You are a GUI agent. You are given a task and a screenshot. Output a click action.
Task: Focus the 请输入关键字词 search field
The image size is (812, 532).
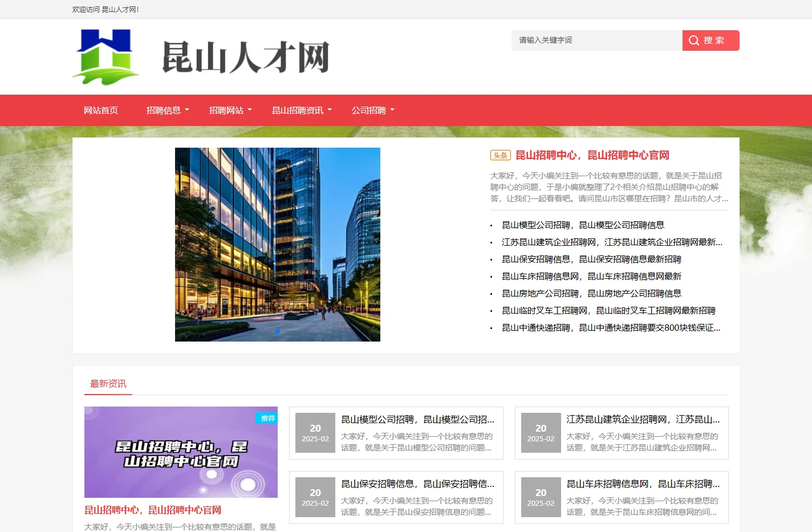click(596, 40)
